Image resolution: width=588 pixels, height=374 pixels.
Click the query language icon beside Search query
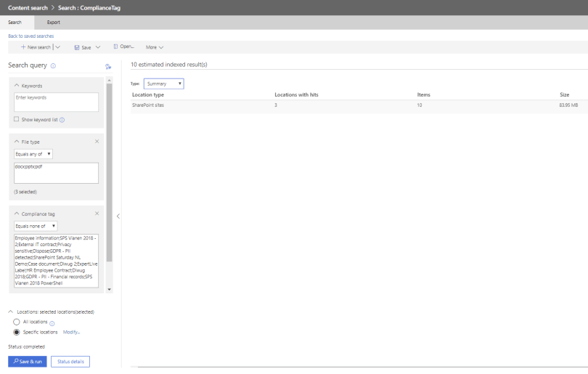point(107,66)
